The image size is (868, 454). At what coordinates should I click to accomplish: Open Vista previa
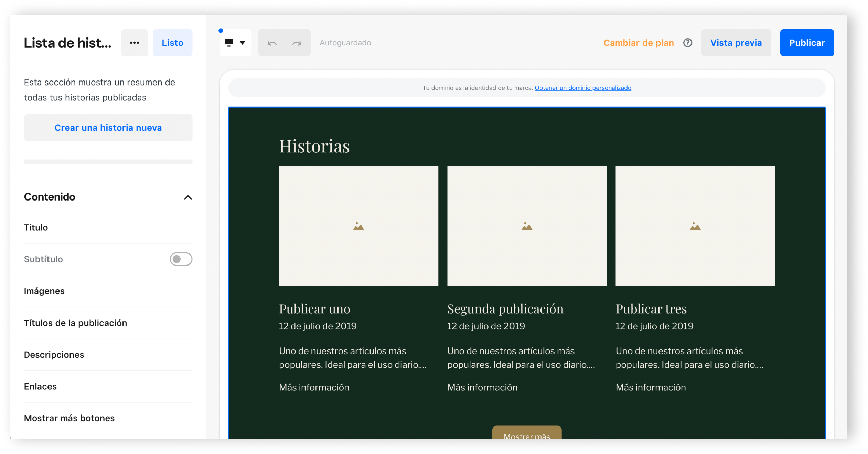point(736,43)
